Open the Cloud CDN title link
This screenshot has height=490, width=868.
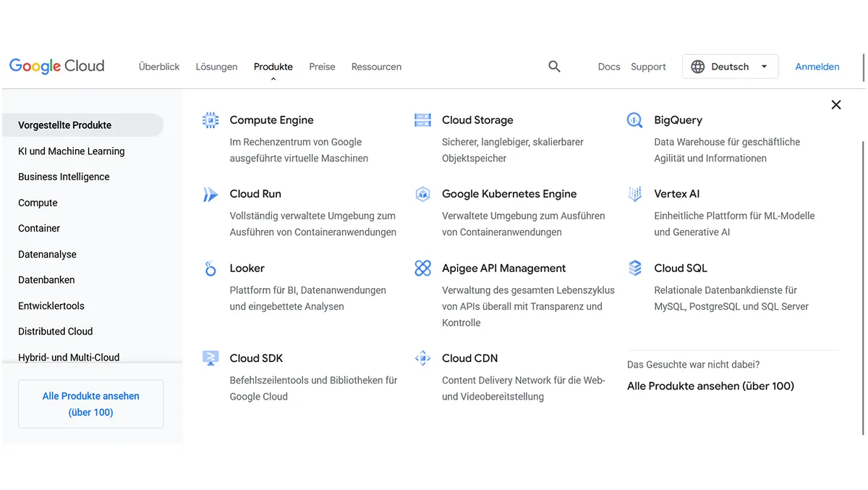tap(469, 358)
